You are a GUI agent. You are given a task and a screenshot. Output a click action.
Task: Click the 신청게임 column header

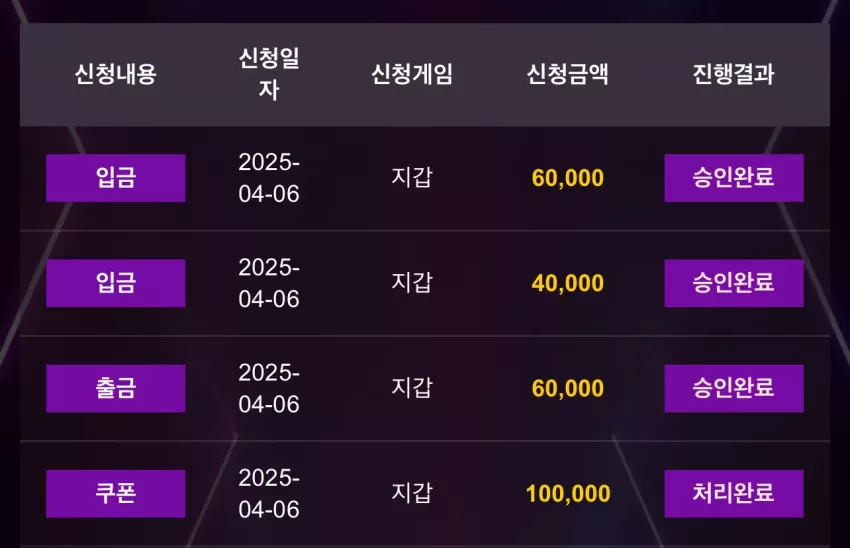click(x=412, y=74)
